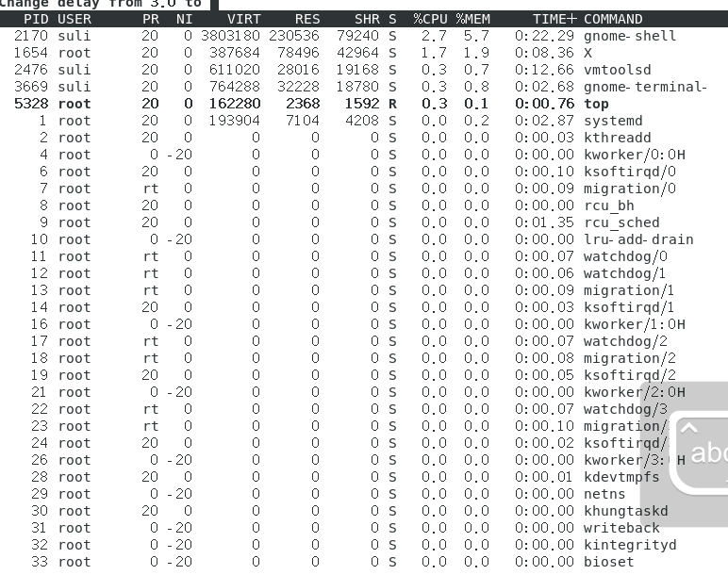Click VIRT value 193904
The image size is (728, 575).
235,121
